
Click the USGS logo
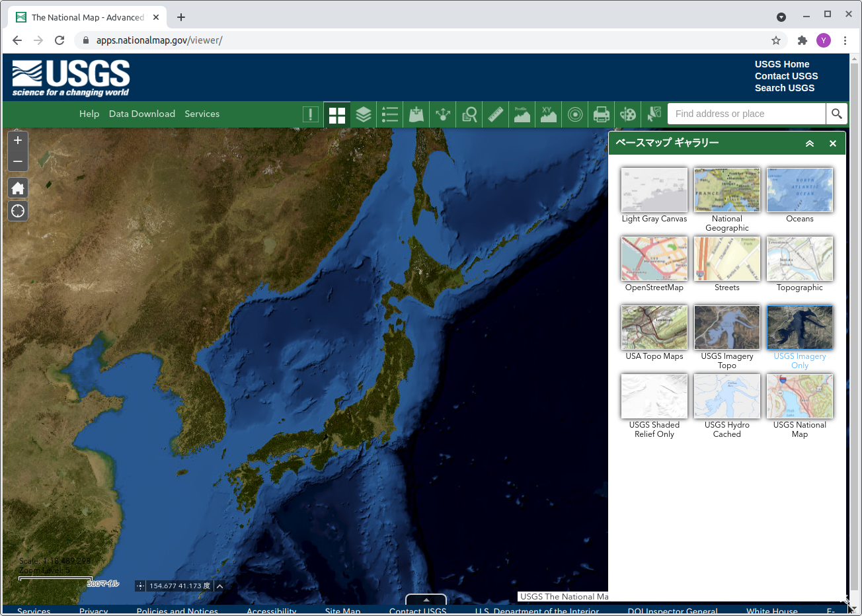[71, 78]
